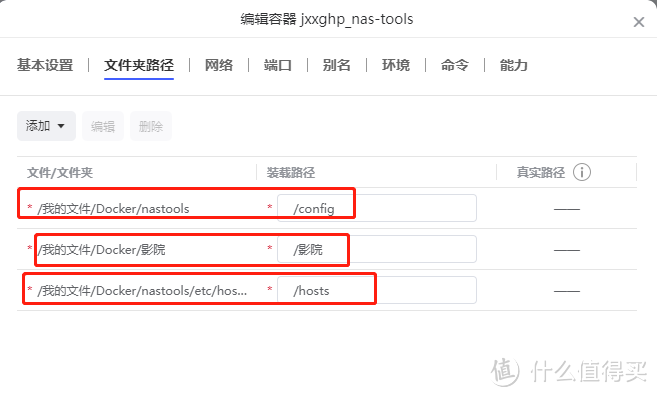Click the /影院 mount path field

coord(377,249)
